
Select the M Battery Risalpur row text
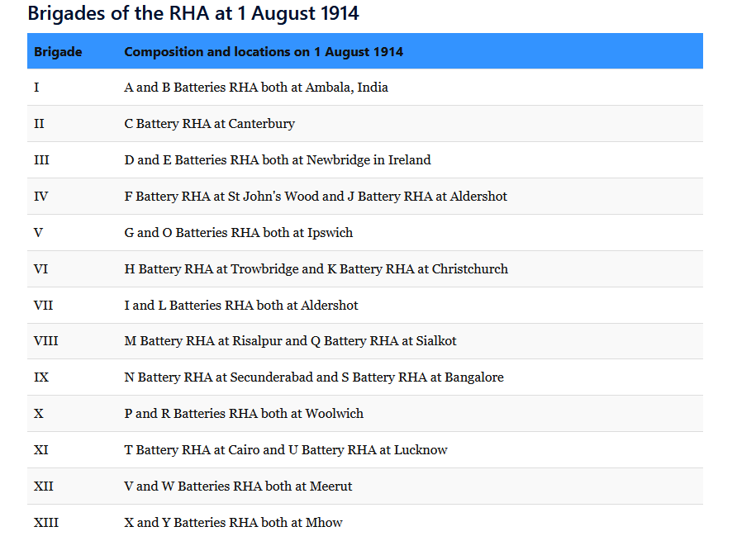point(290,341)
